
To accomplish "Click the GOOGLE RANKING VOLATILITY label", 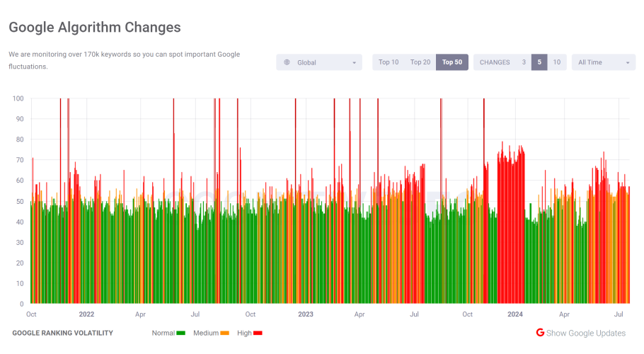I will point(62,333).
